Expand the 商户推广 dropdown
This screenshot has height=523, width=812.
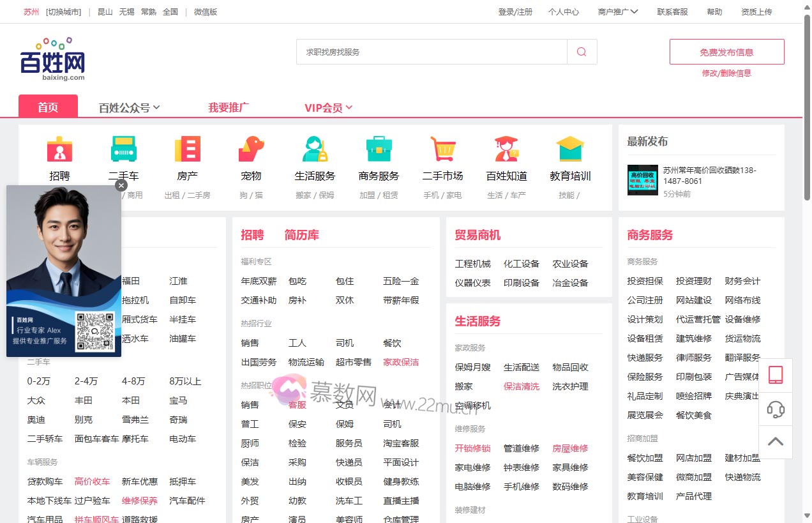[617, 11]
